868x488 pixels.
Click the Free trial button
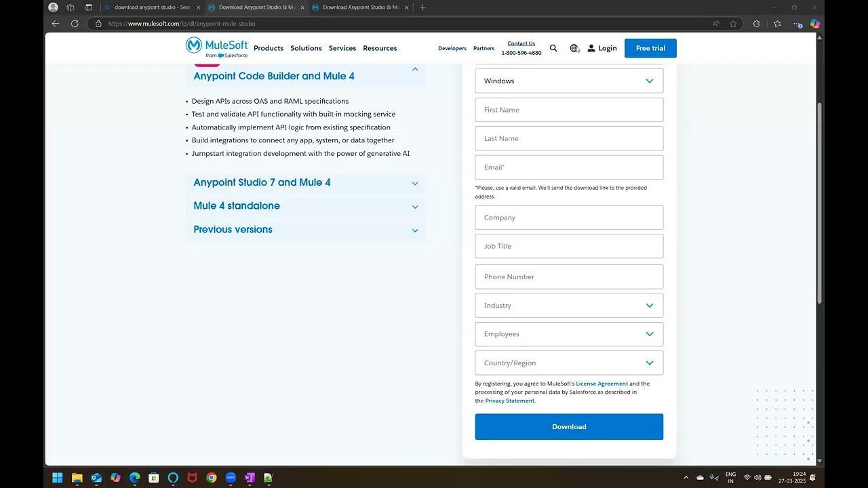[650, 48]
